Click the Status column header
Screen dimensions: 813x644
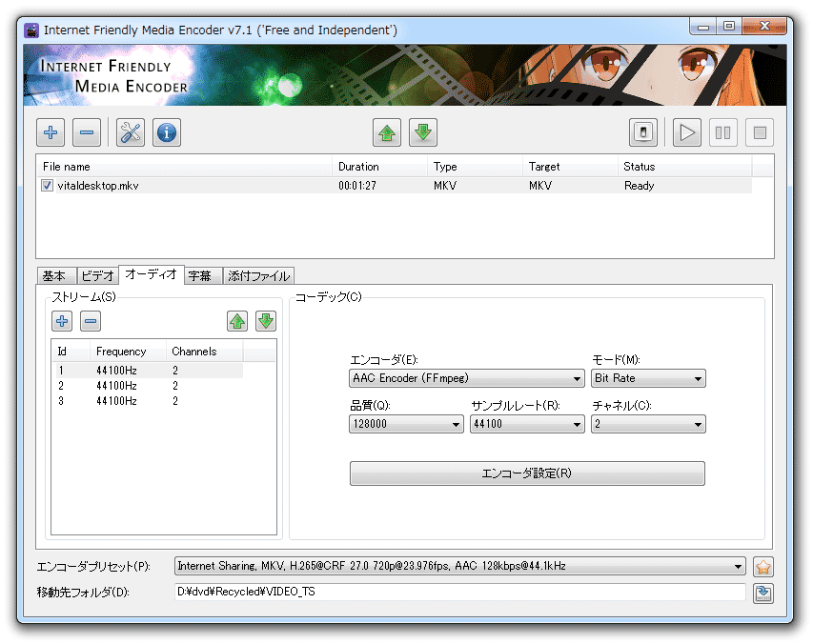[685, 167]
